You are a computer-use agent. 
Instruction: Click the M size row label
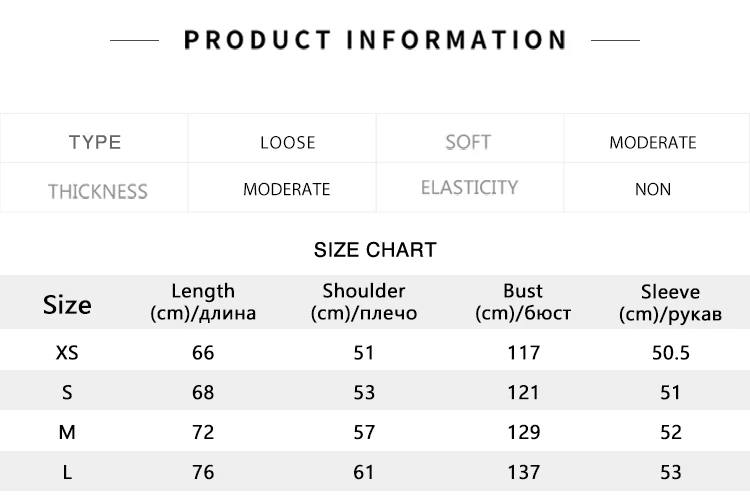point(67,432)
